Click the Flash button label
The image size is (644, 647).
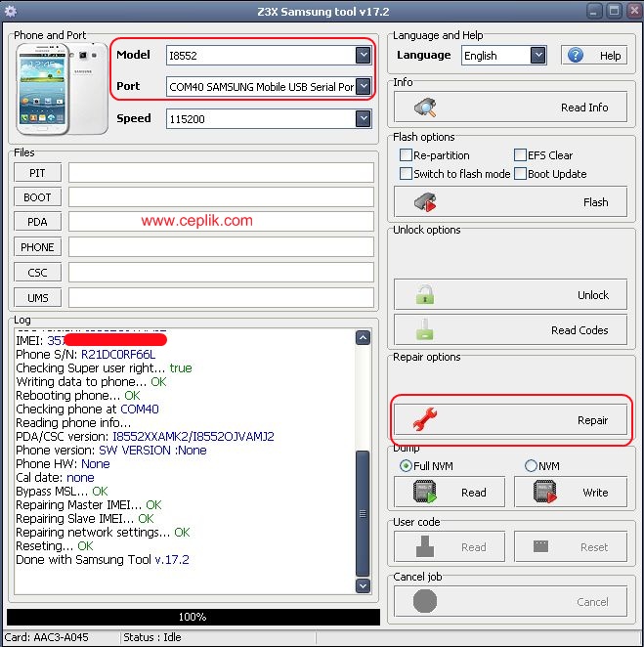[595, 202]
